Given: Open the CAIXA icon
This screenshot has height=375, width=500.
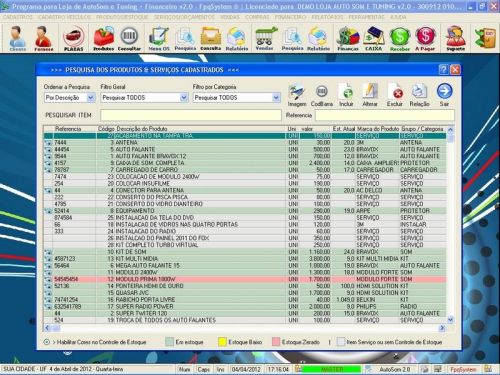Looking at the screenshot, I should pyautogui.click(x=374, y=38).
